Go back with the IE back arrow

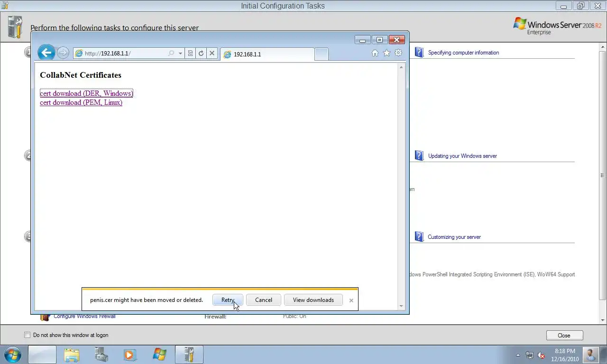tap(46, 53)
